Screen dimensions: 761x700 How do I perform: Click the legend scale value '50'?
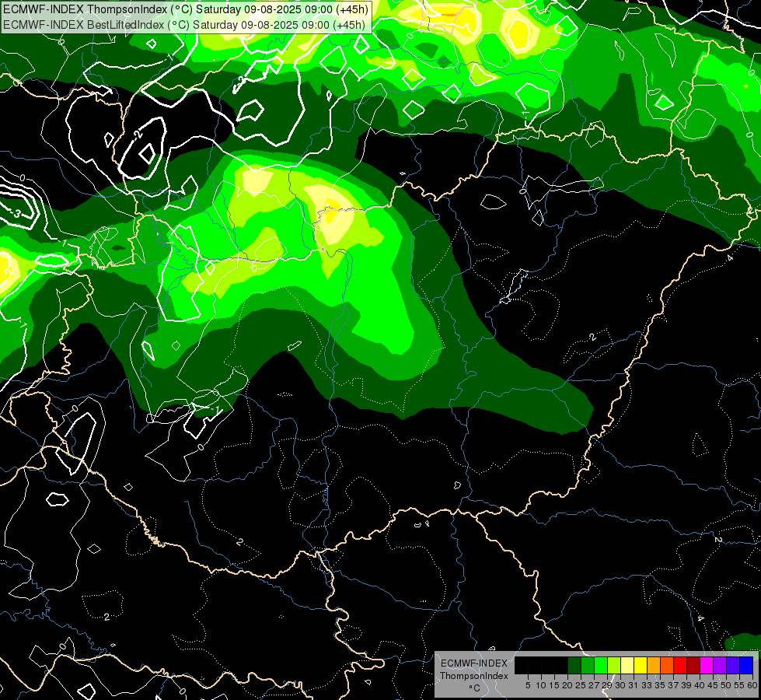(727, 685)
